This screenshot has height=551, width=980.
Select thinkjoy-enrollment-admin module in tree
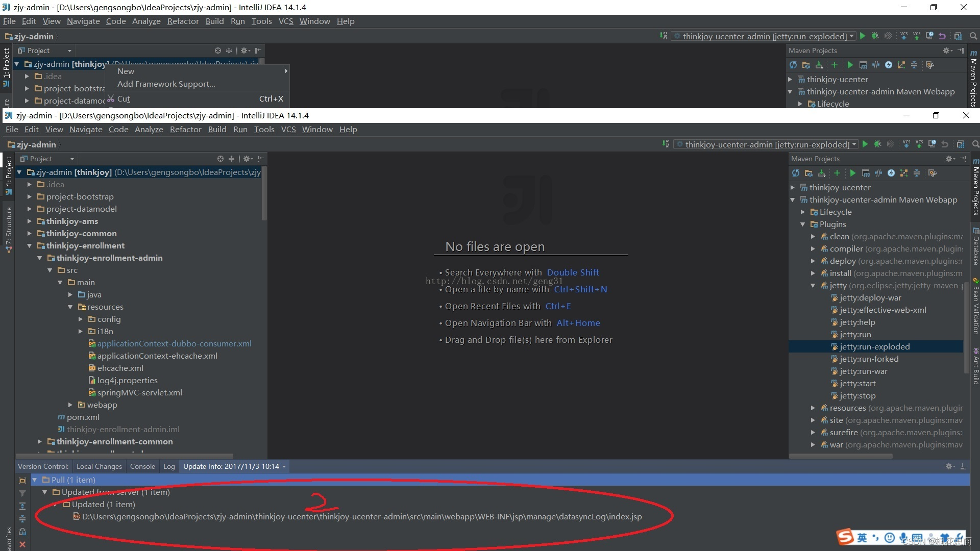click(x=110, y=258)
